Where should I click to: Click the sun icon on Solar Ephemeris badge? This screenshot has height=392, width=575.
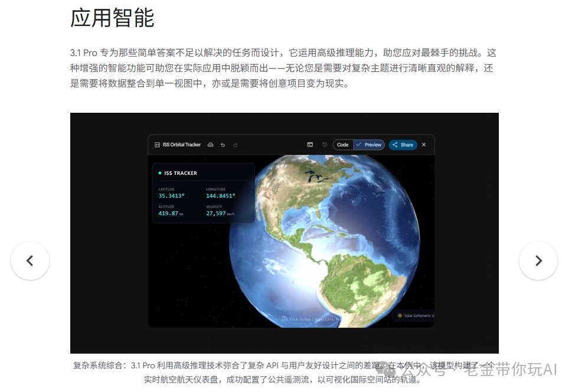401,315
